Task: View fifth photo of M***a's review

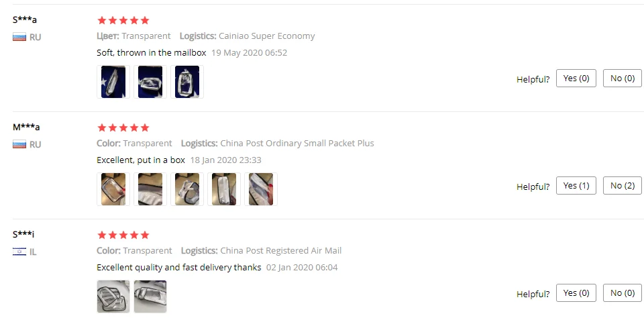Action: (261, 189)
